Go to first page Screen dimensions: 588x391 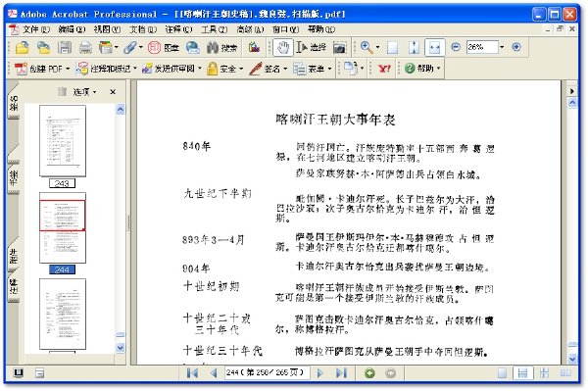(x=192, y=372)
